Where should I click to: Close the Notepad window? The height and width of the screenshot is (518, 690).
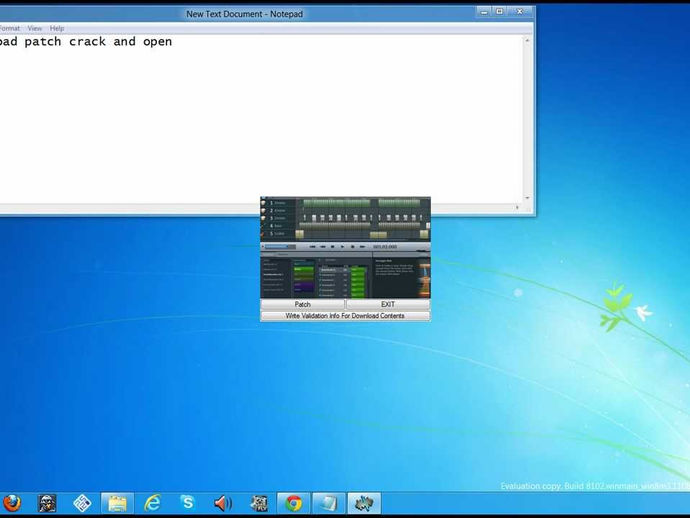pyautogui.click(x=520, y=12)
